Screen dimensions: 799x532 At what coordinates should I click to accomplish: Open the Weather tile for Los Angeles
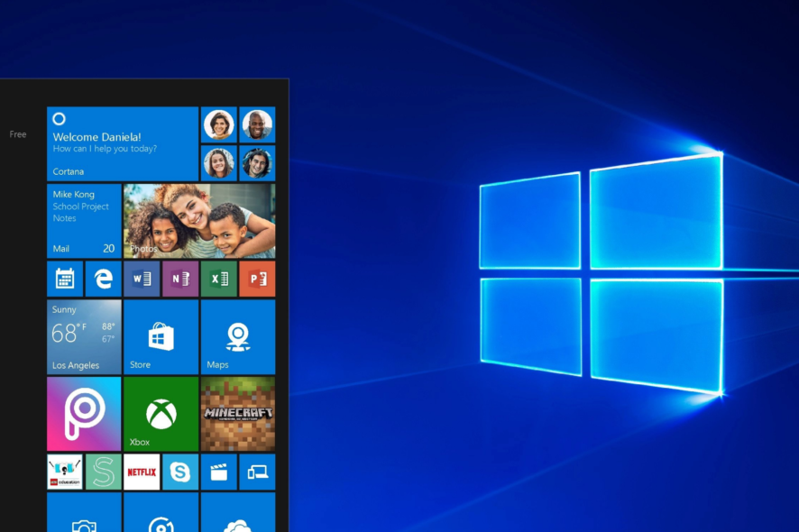coord(84,337)
